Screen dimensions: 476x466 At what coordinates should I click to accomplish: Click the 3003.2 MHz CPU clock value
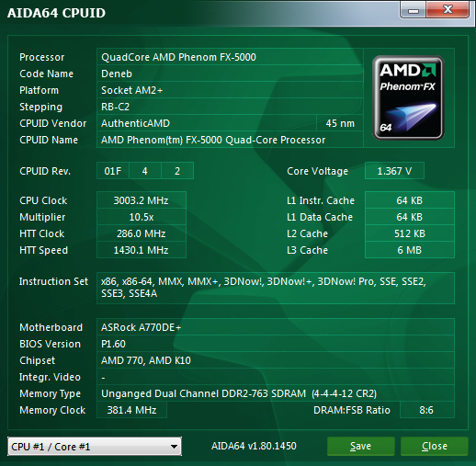pyautogui.click(x=142, y=200)
